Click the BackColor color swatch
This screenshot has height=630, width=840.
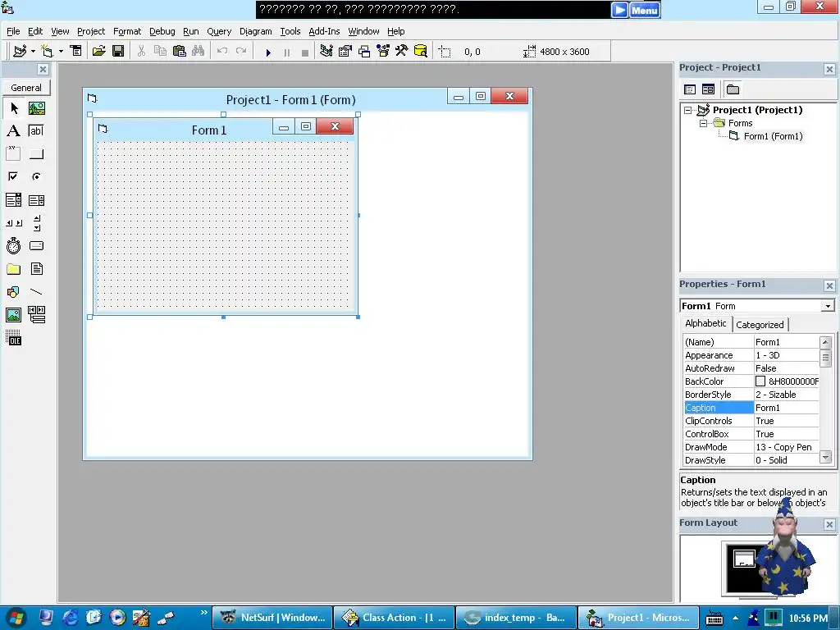pos(760,381)
